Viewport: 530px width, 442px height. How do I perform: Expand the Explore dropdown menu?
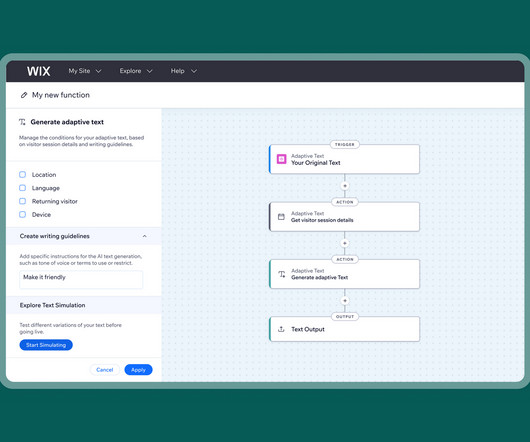[x=136, y=71]
